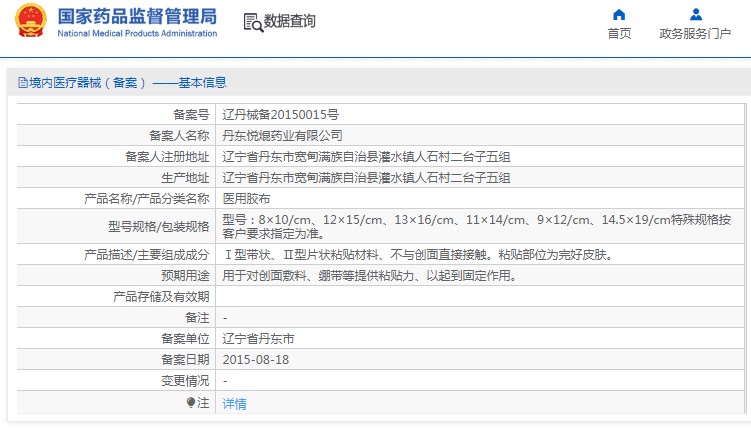Click the intended use text 用于对创面敷料
This screenshot has height=429, width=751.
tap(370, 276)
